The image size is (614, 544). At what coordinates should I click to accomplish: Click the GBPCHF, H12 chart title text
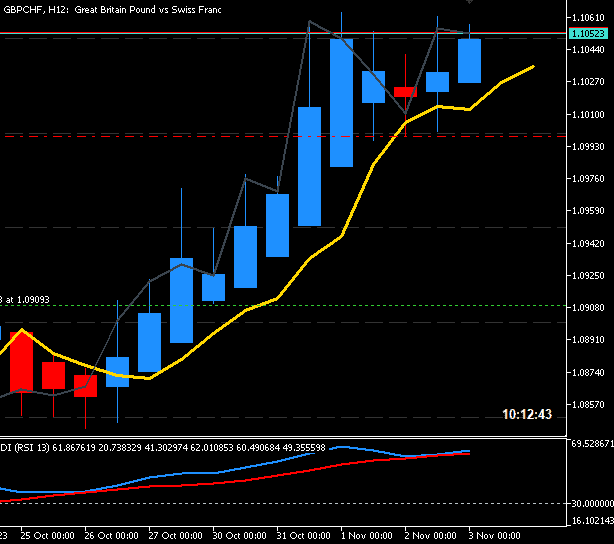point(112,10)
